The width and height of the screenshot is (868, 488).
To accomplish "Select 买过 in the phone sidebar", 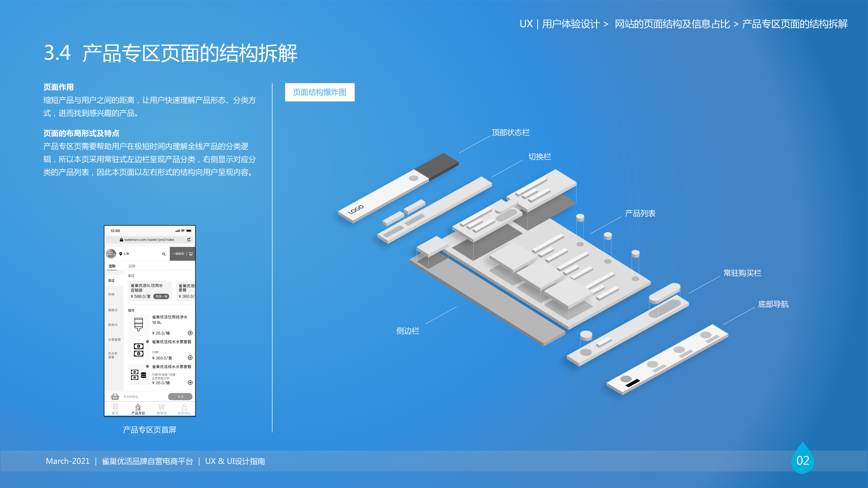I will tap(111, 280).
